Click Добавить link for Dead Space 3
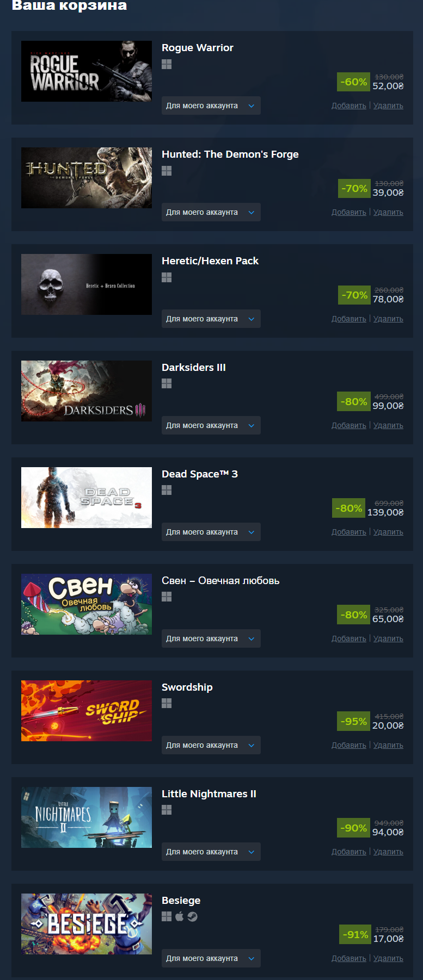The image size is (423, 980). [349, 532]
